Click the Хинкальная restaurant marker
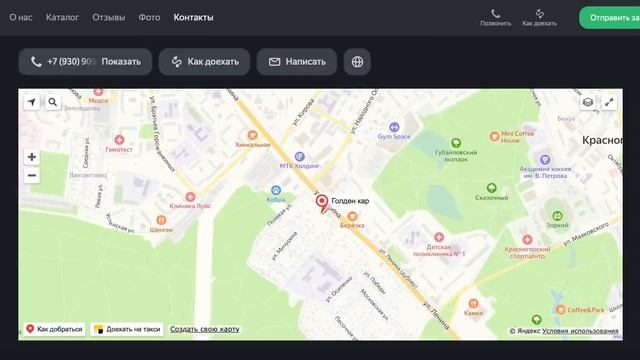This screenshot has height=360, width=640. 252,135
